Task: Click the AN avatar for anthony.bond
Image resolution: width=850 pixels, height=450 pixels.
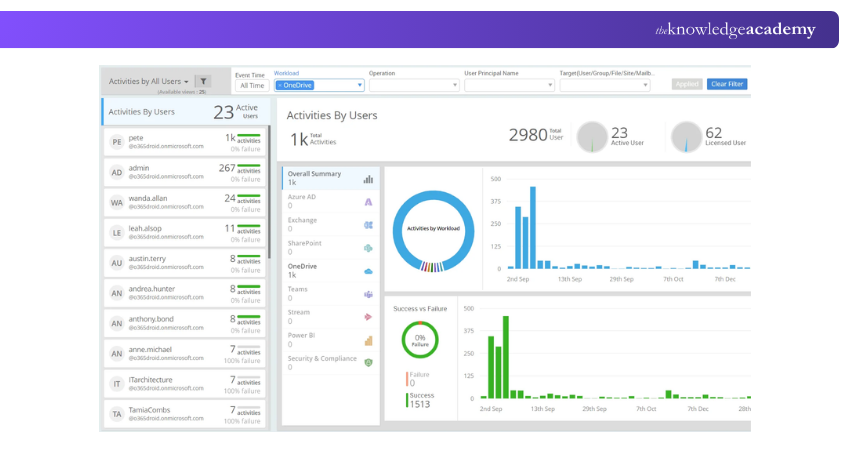Action: (x=117, y=324)
